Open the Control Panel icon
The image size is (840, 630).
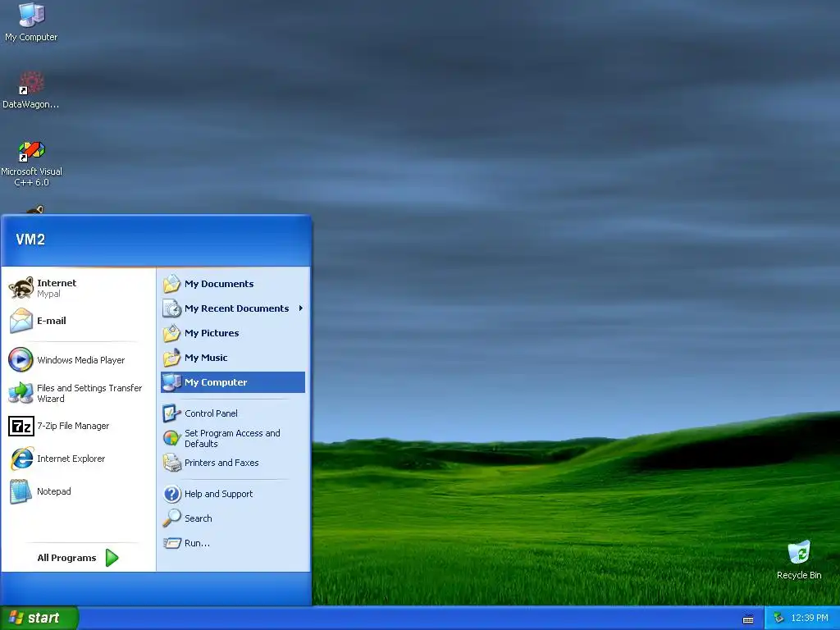click(172, 413)
